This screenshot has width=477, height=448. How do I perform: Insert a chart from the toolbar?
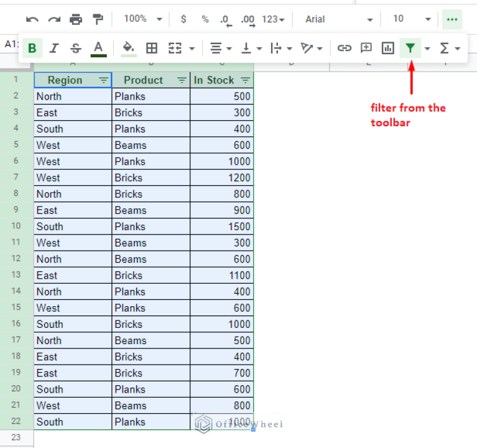click(x=388, y=48)
